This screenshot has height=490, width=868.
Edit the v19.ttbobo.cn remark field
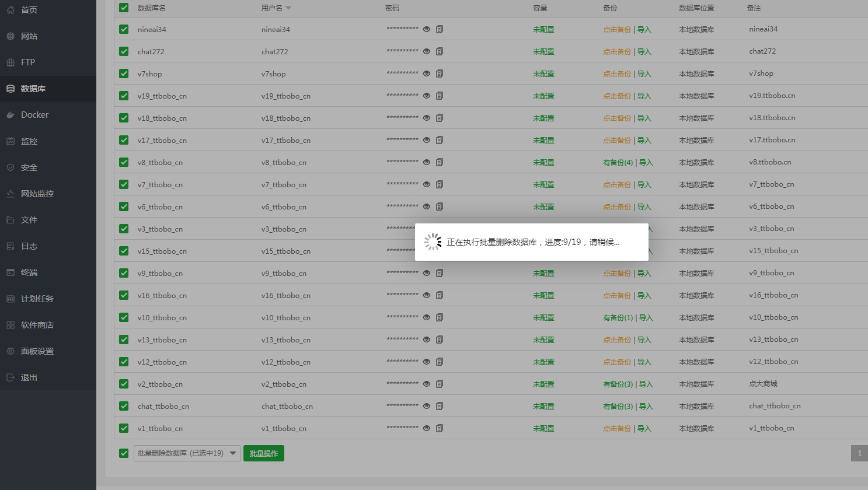pyautogui.click(x=772, y=96)
